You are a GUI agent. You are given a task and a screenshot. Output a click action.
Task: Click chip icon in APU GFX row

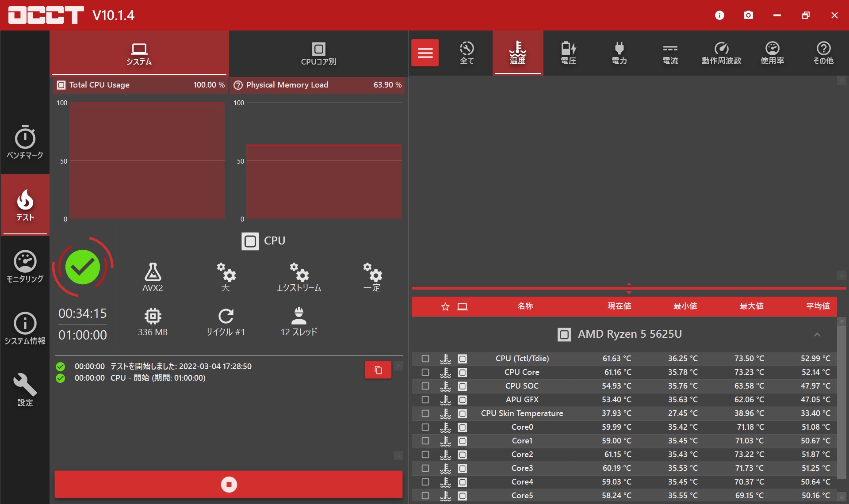462,400
